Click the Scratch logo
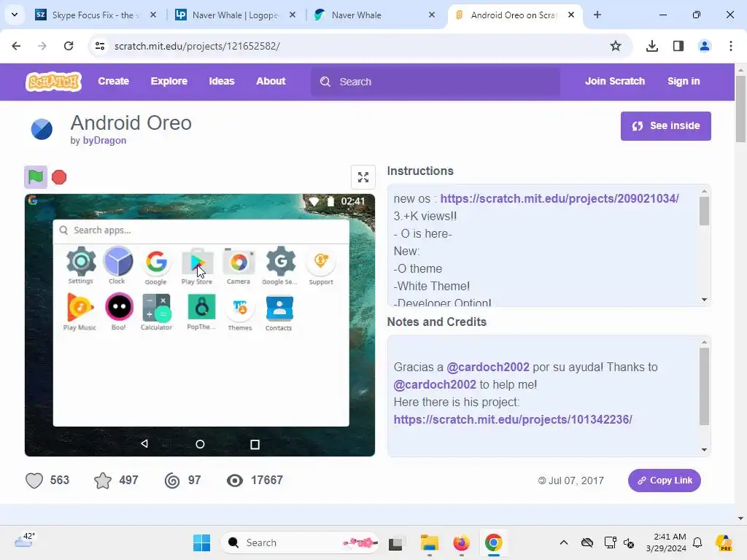This screenshot has width=747, height=560. pyautogui.click(x=53, y=82)
